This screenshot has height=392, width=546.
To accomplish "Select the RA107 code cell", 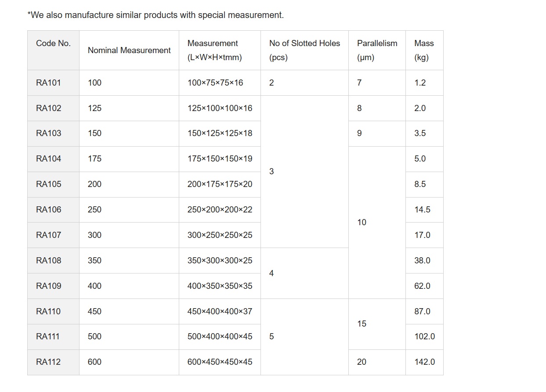I will 53,235.
